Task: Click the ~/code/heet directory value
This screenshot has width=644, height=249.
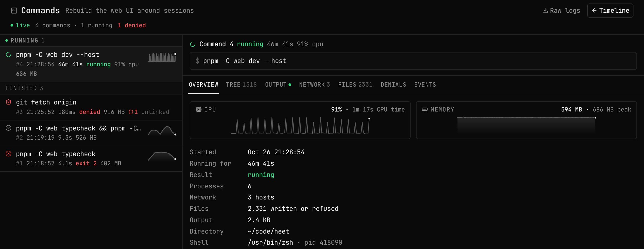Action: pyautogui.click(x=269, y=231)
